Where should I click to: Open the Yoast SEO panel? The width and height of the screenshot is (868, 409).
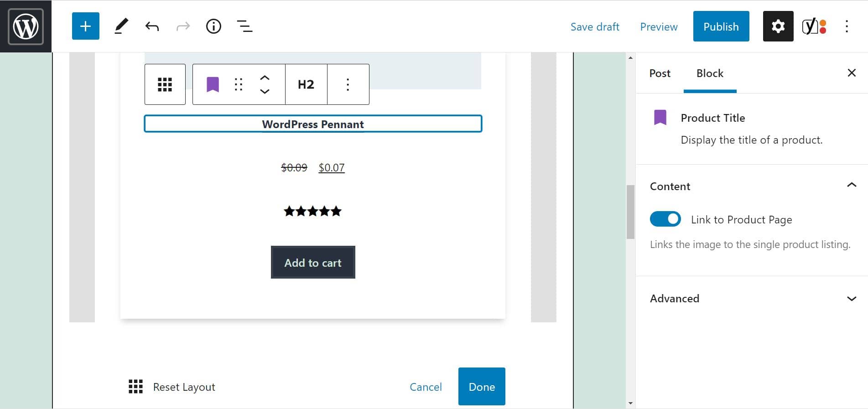click(x=814, y=26)
